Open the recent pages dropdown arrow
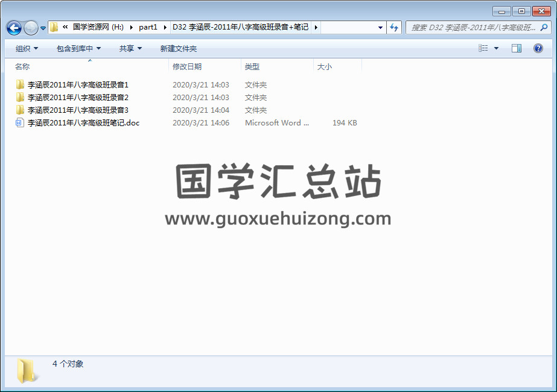 [x=43, y=28]
